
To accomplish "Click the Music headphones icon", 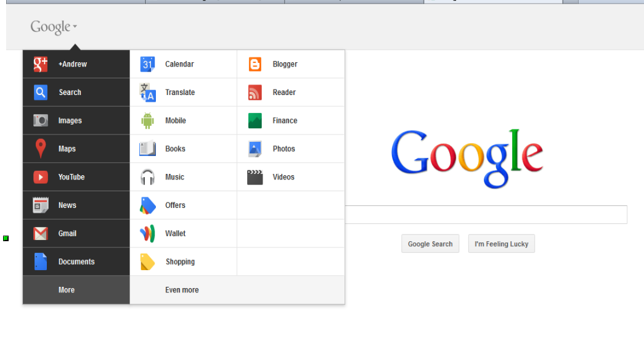I will click(147, 177).
